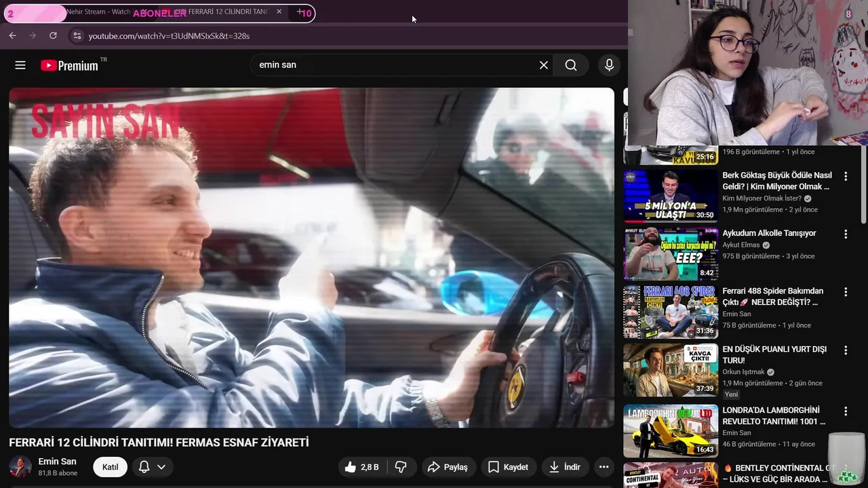This screenshot has width=868, height=488.
Task: Save video with Kaydet button
Action: [509, 467]
